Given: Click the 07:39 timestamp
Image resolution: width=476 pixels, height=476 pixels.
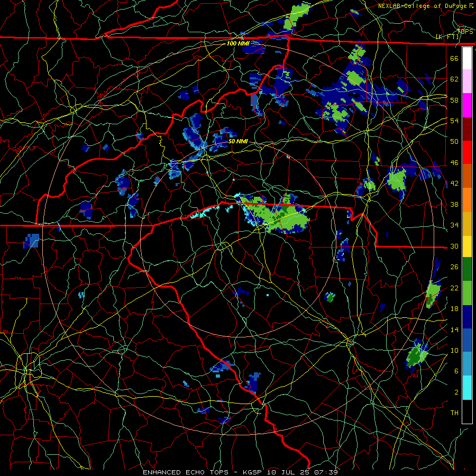Looking at the screenshot, I should (326, 472).
